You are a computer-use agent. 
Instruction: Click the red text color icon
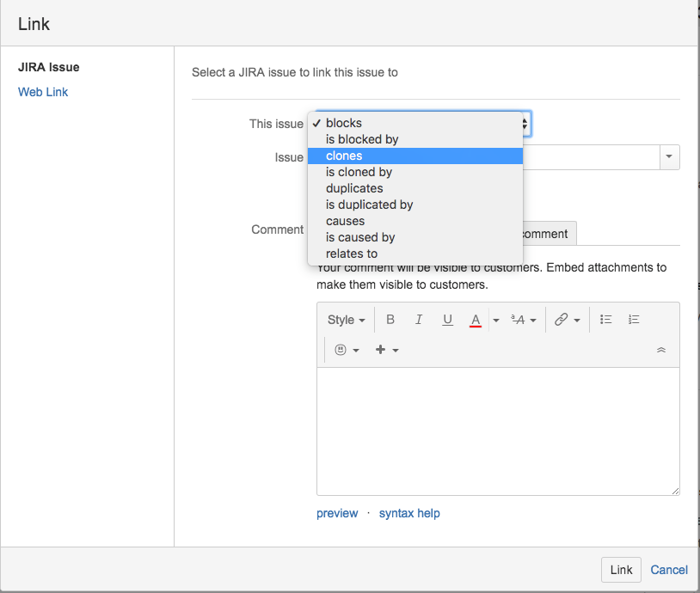(475, 320)
